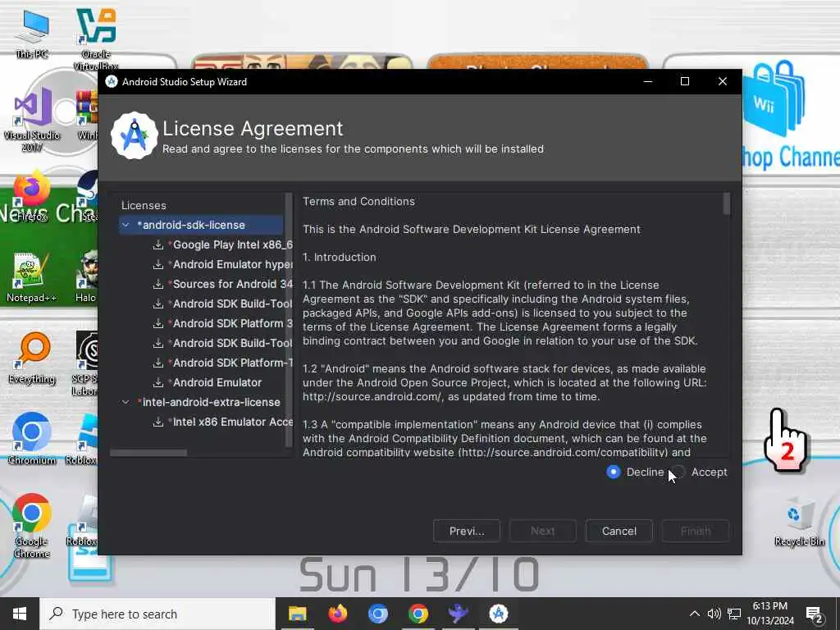Click the disabled Finish button

coord(696,531)
